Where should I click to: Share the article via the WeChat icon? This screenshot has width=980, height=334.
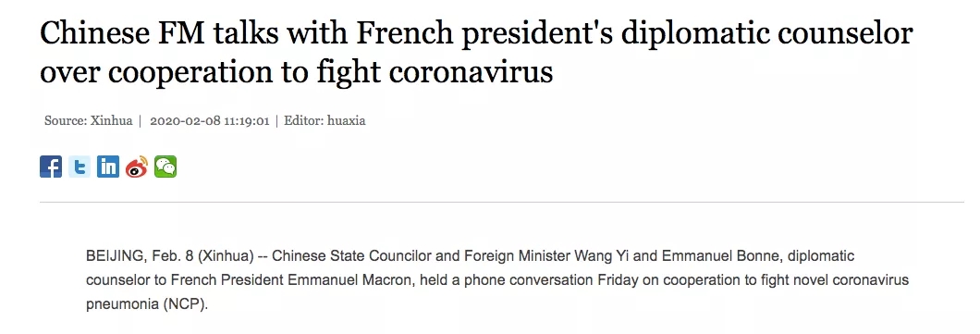(x=165, y=167)
